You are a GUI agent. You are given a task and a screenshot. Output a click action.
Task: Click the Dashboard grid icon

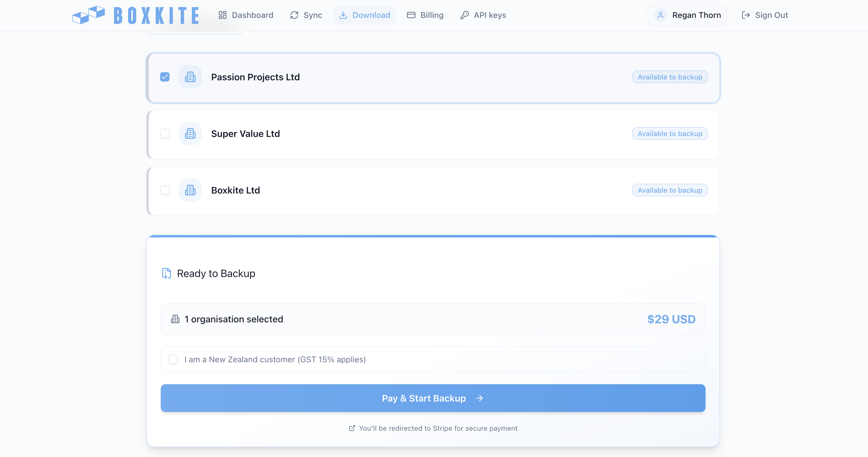point(222,15)
